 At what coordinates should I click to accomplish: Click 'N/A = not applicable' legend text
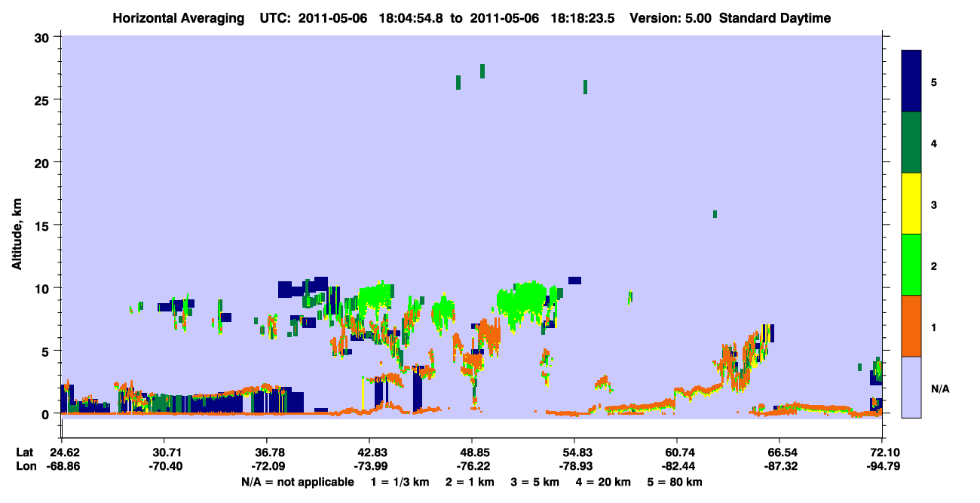tap(298, 482)
